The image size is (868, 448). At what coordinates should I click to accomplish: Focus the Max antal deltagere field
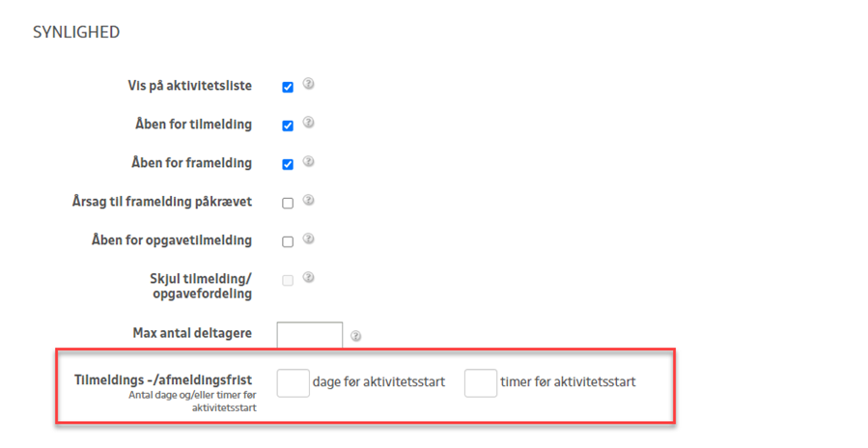tap(310, 334)
